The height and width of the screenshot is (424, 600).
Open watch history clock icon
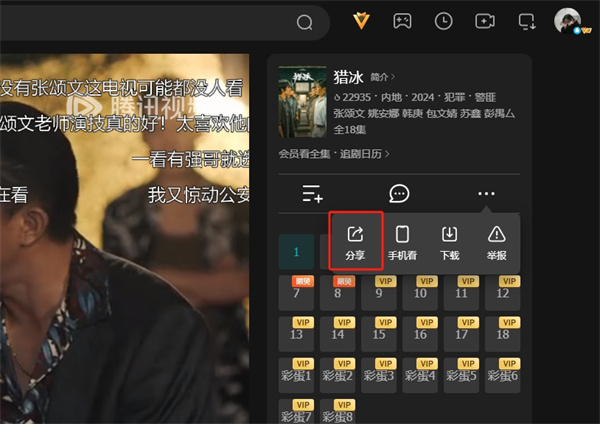tap(443, 21)
